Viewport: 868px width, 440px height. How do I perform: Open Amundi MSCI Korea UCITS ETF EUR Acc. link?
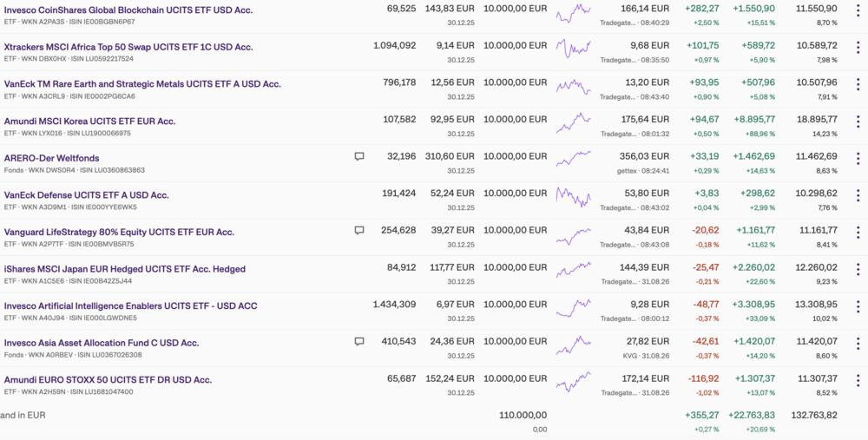89,121
